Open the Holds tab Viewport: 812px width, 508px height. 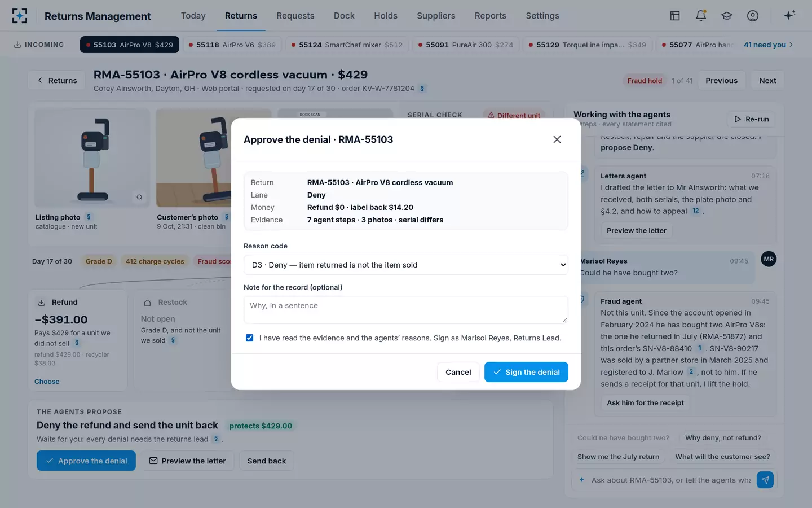(386, 16)
